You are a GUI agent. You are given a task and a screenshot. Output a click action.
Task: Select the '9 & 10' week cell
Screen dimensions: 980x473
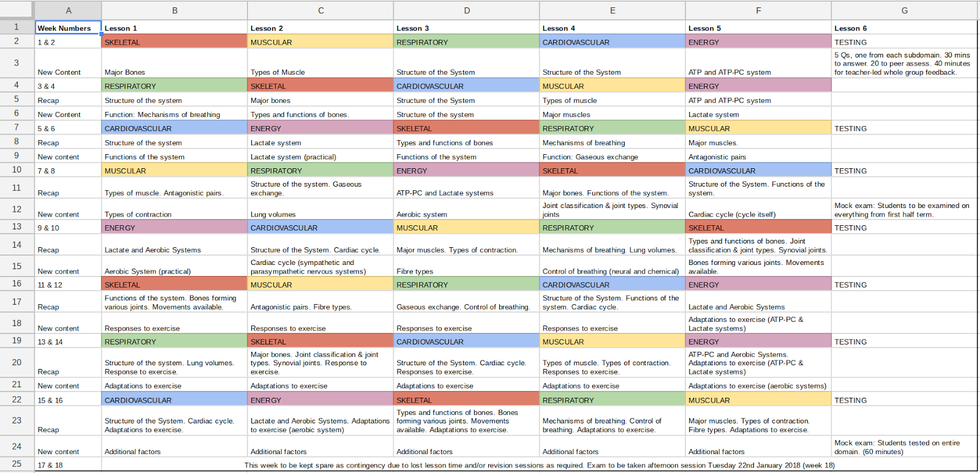(x=68, y=227)
